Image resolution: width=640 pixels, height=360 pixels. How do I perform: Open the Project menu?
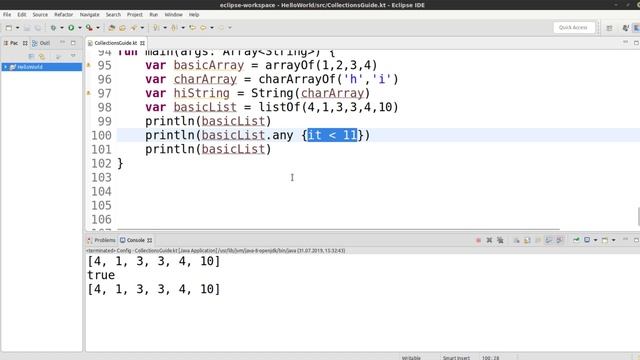(x=135, y=15)
